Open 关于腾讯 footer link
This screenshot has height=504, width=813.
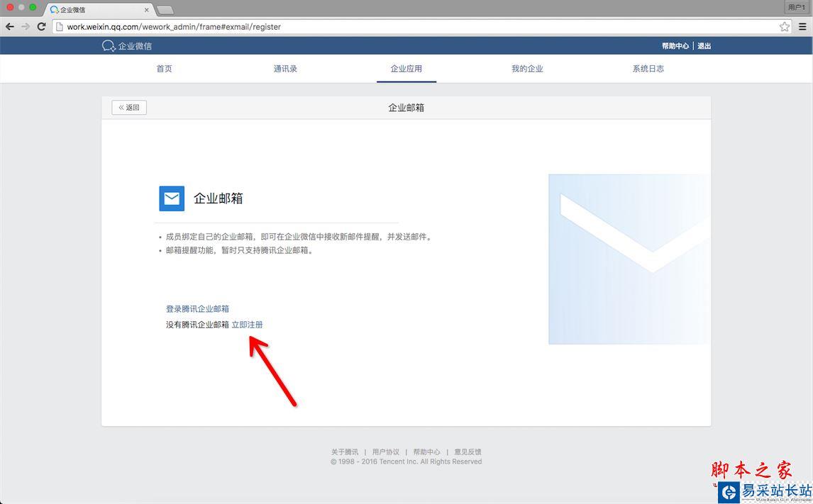pyautogui.click(x=345, y=452)
